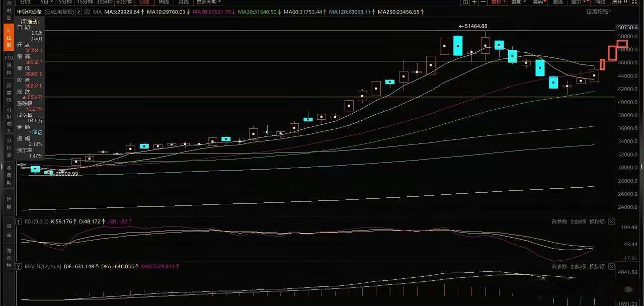Click the [可拖动] header of the data tooltip
644x306 pixels.
(30, 22)
